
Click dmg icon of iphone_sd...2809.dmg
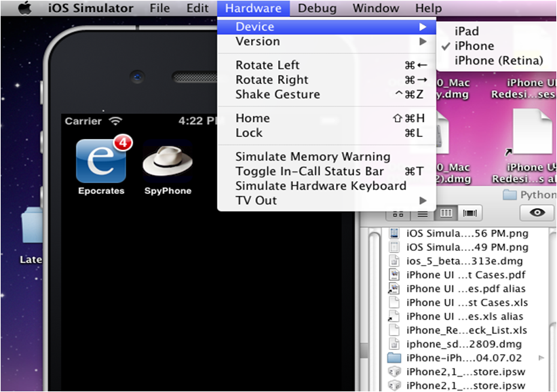394,344
